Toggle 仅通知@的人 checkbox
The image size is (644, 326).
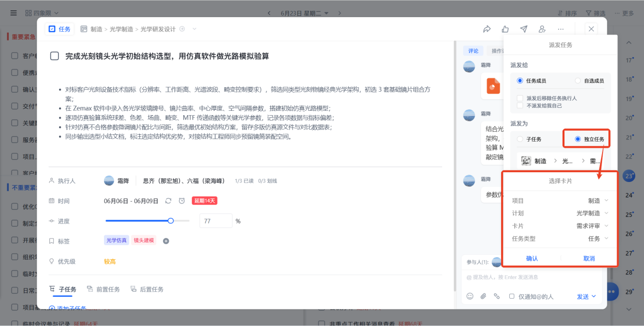[512, 296]
